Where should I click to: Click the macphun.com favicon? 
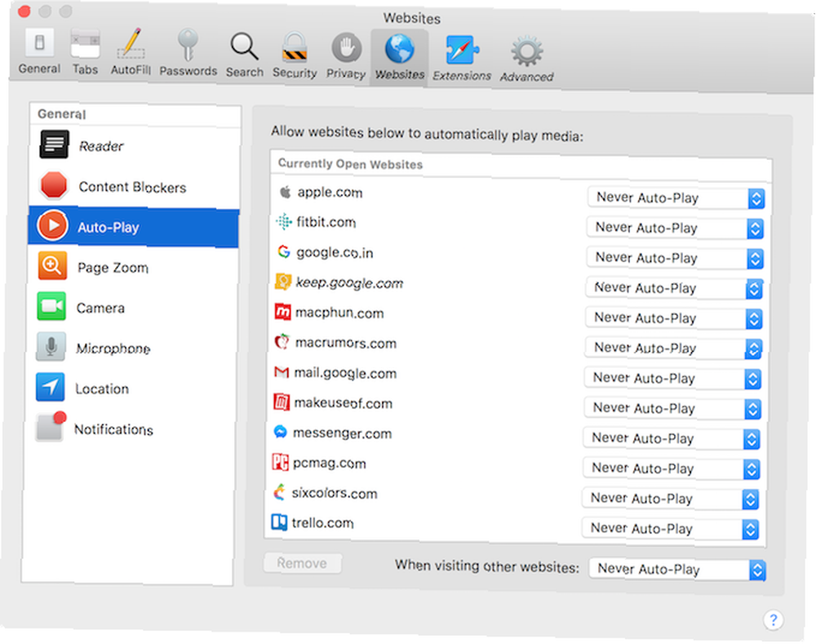coord(282,312)
